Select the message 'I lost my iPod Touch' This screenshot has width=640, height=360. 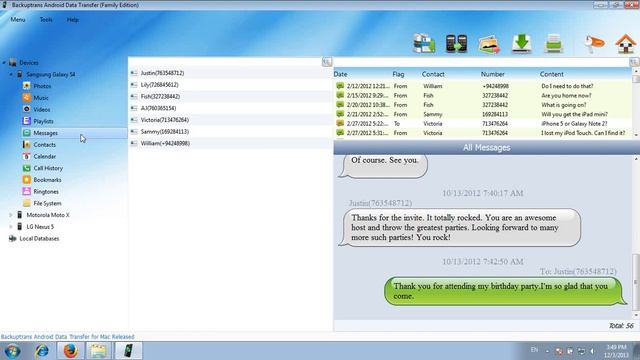click(x=482, y=133)
